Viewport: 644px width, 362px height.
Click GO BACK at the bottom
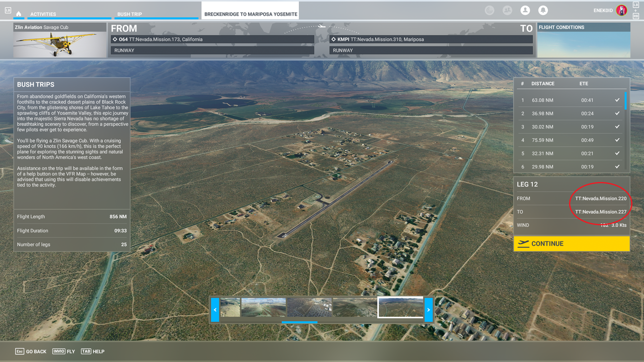(31, 351)
